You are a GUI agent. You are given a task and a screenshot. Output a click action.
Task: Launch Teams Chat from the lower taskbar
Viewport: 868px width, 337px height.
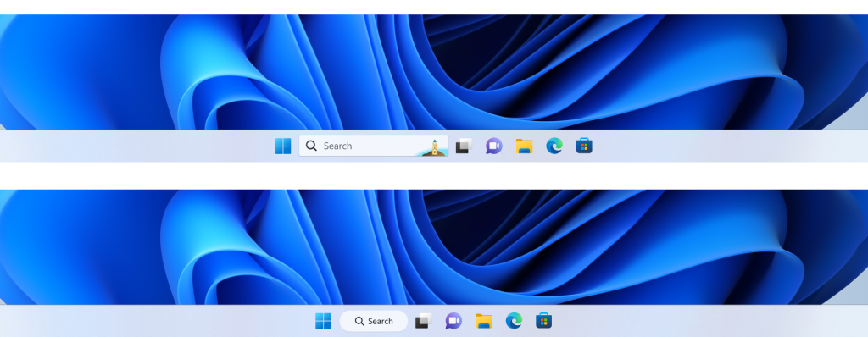(453, 321)
